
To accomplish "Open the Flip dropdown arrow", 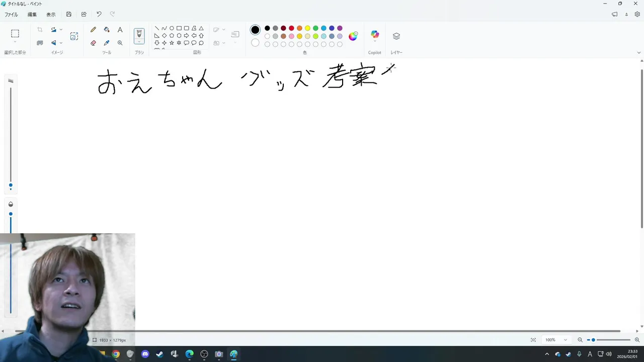I will pos(61,43).
